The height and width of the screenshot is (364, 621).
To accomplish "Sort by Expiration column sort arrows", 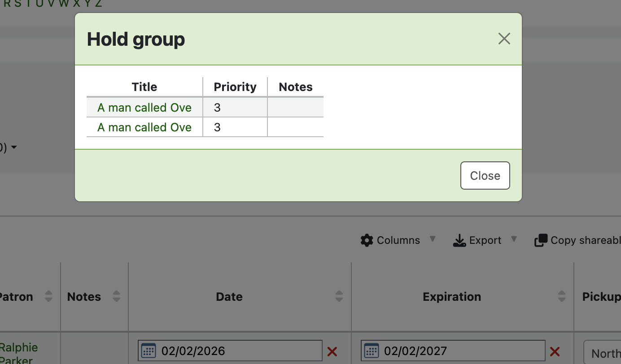I will click(561, 296).
